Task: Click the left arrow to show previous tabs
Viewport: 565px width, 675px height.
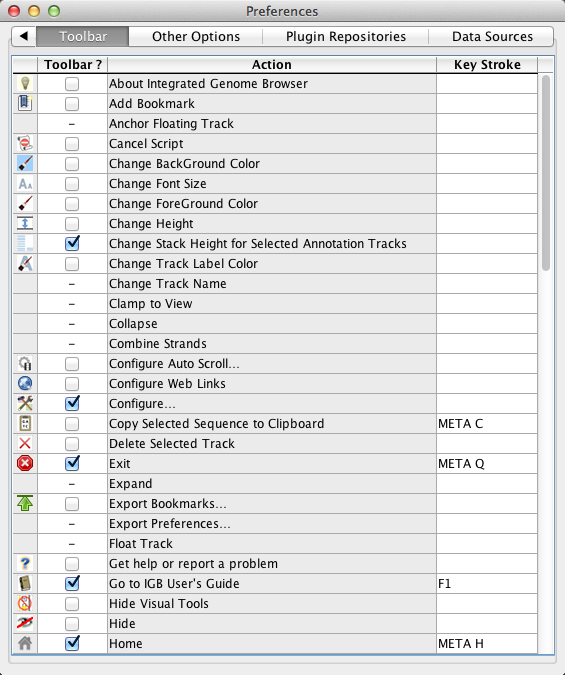Action: click(x=24, y=36)
